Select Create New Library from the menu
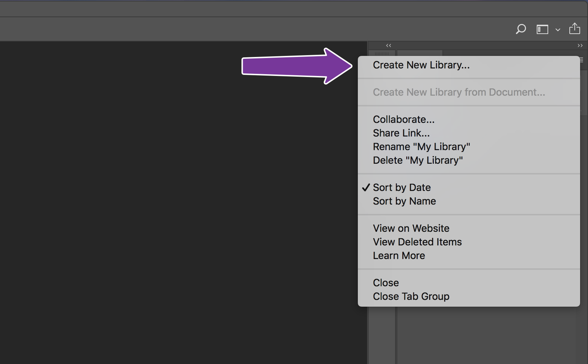588x364 pixels. tap(421, 65)
